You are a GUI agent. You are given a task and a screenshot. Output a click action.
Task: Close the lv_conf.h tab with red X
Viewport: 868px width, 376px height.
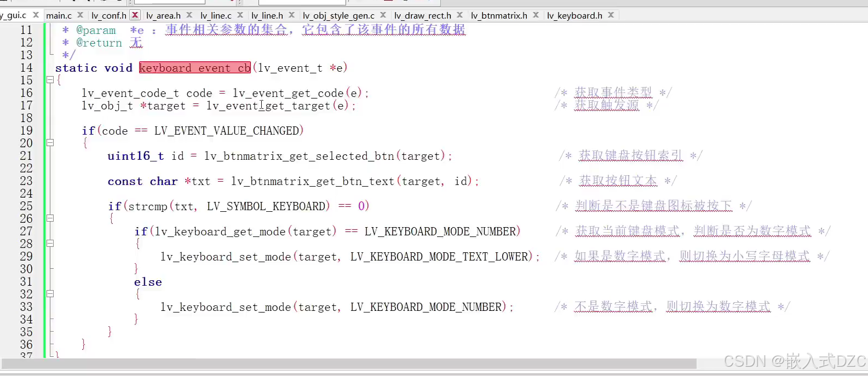pos(135,15)
